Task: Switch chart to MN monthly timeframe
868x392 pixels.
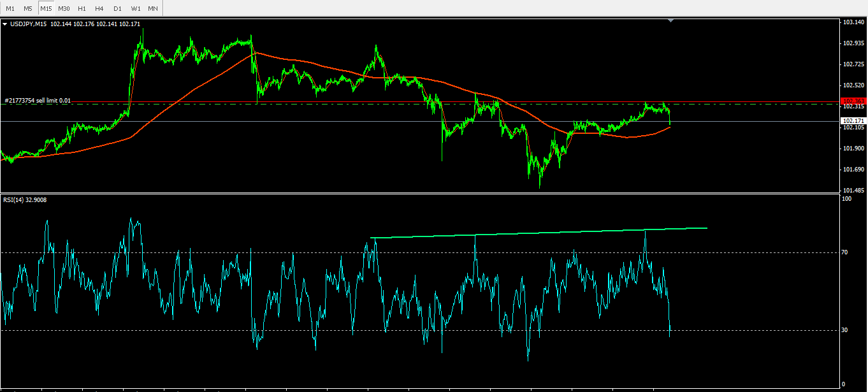Action: [153, 8]
